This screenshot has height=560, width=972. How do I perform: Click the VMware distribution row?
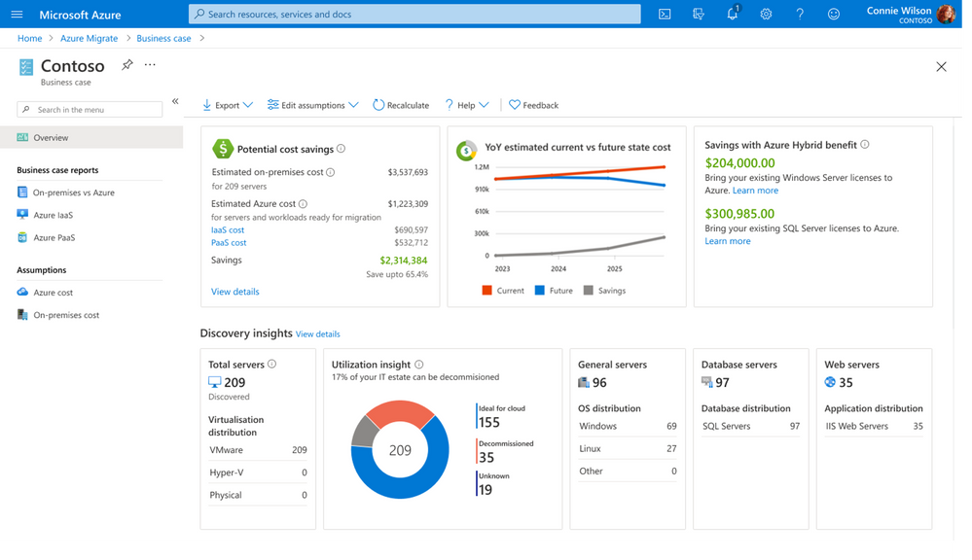tap(258, 450)
